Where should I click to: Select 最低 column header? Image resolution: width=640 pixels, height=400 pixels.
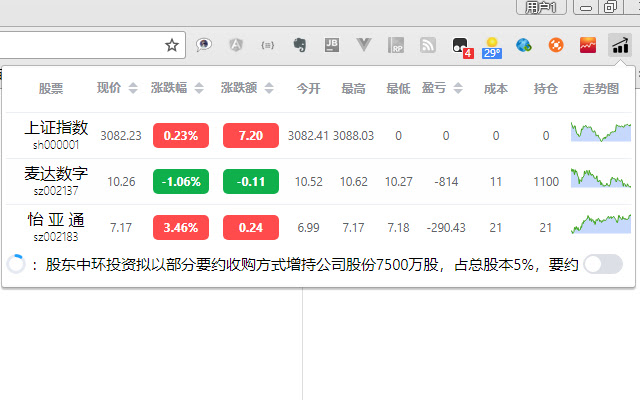[x=398, y=88]
